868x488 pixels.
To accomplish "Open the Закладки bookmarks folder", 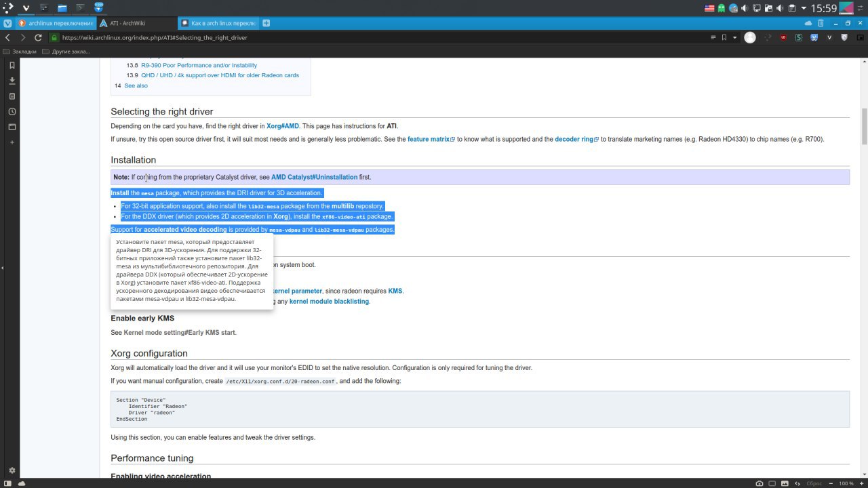I will click(20, 52).
